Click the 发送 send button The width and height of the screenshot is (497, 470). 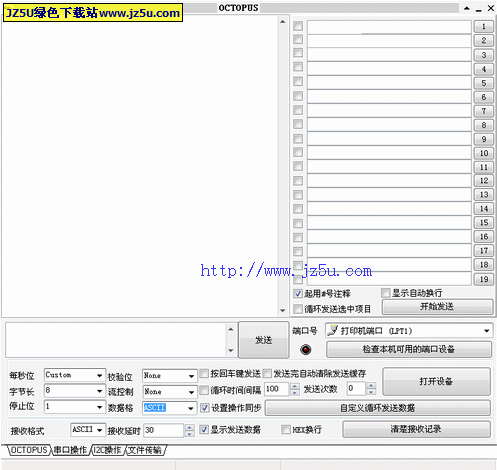[264, 340]
